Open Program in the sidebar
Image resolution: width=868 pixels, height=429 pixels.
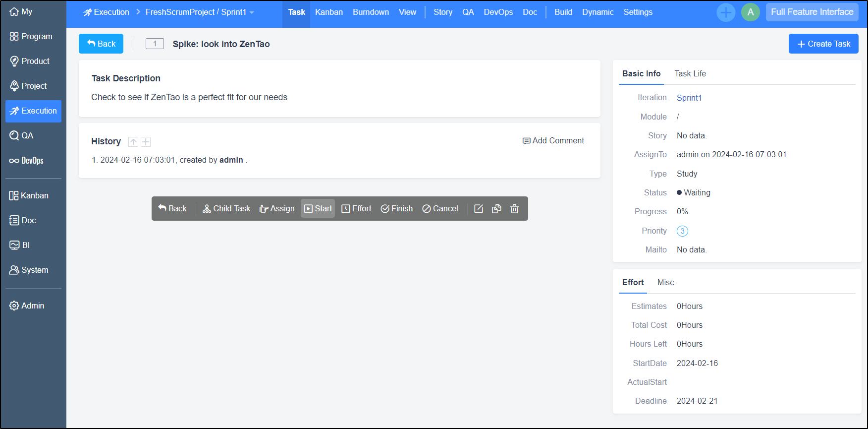pos(31,36)
